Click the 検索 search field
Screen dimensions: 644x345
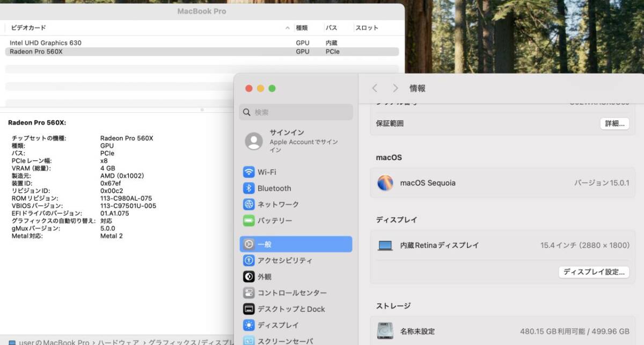[x=296, y=112]
